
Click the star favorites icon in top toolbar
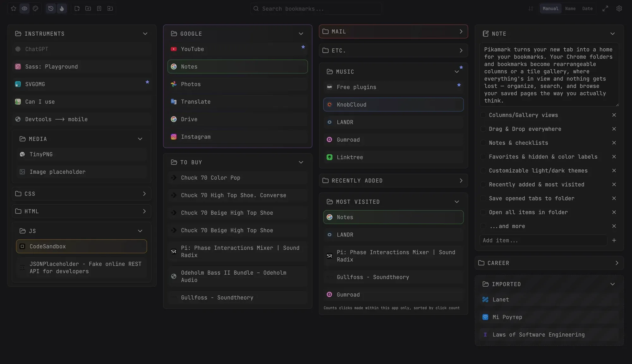[x=14, y=9]
